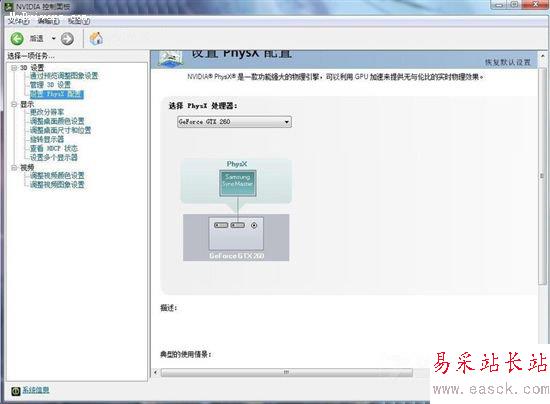The width and height of the screenshot is (550, 404).
Task: Click the 视频 category label
Action: pos(27,168)
